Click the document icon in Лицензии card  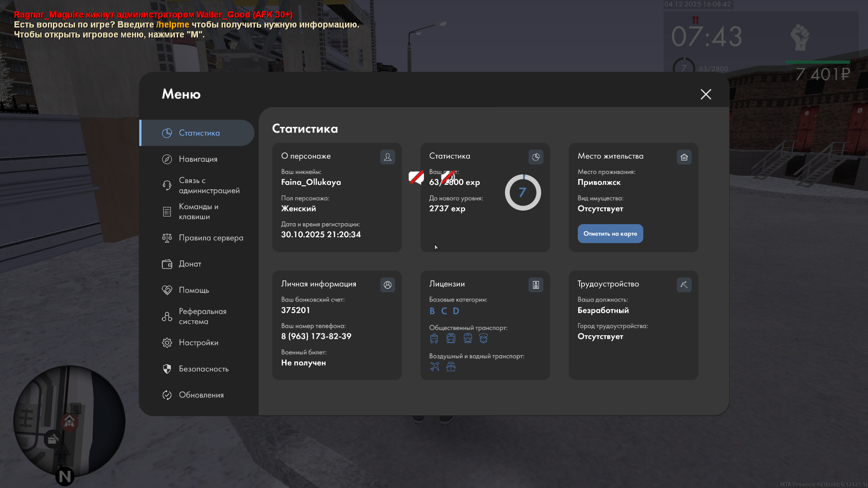(536, 285)
